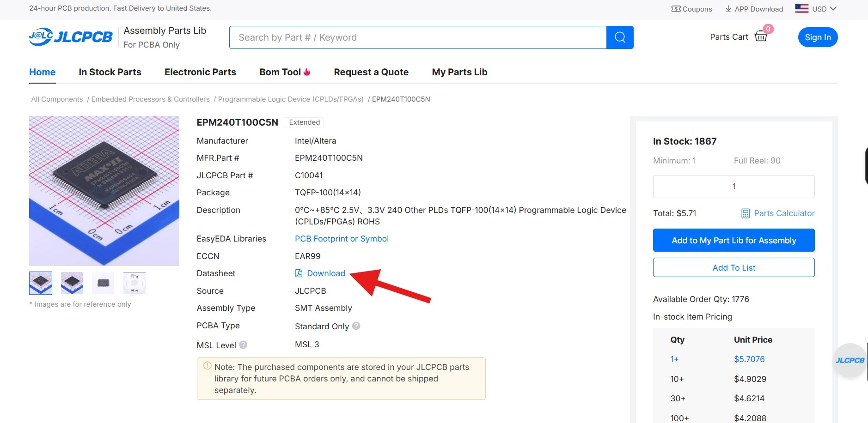Click the Standard Only value
Viewport: 868px width, 423px height.
(322, 326)
